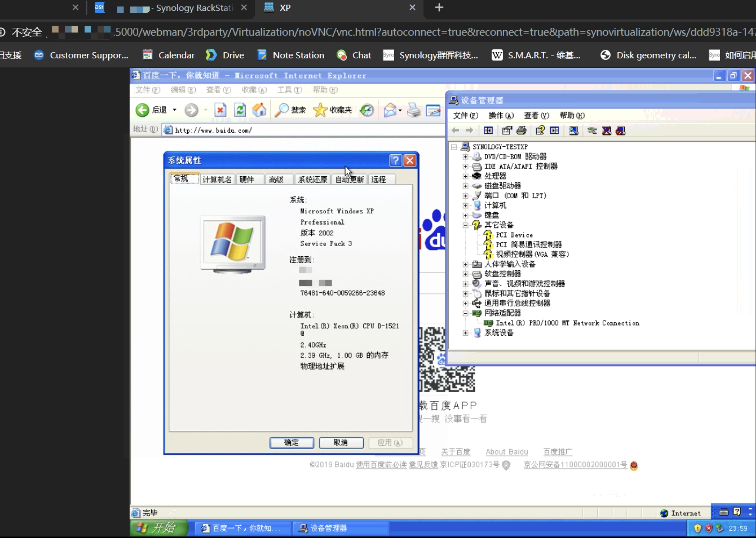Click Device Manager Properties icon
756x538 pixels.
coord(507,130)
